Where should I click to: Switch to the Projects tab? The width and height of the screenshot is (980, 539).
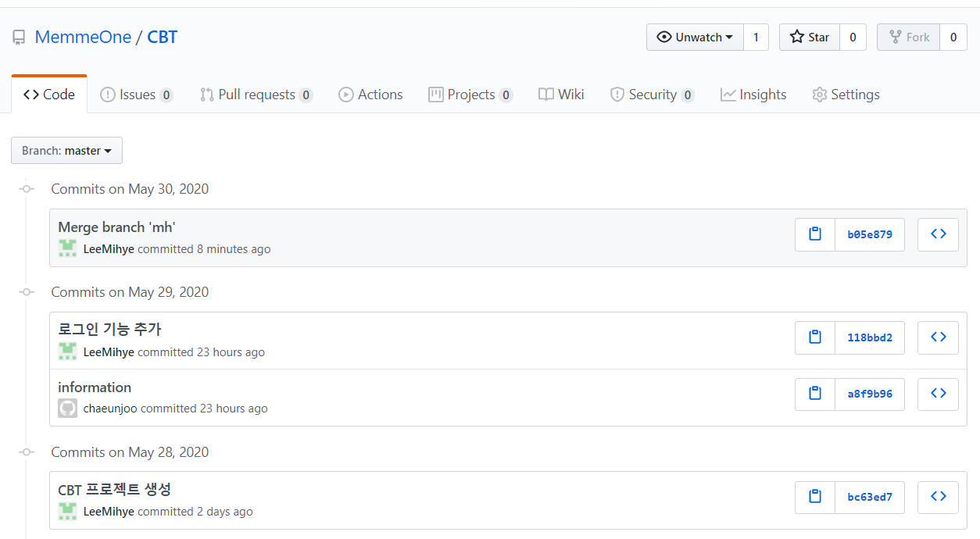(471, 95)
